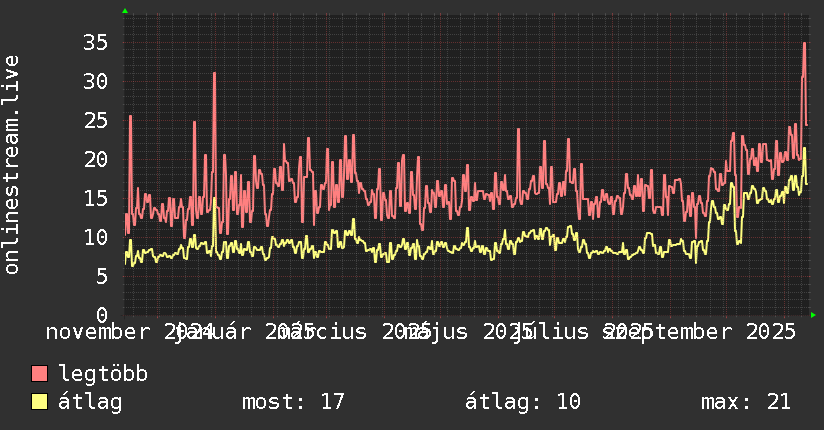The image size is (824, 430).
Task: Click the y-axis label 35
Action: (96, 43)
